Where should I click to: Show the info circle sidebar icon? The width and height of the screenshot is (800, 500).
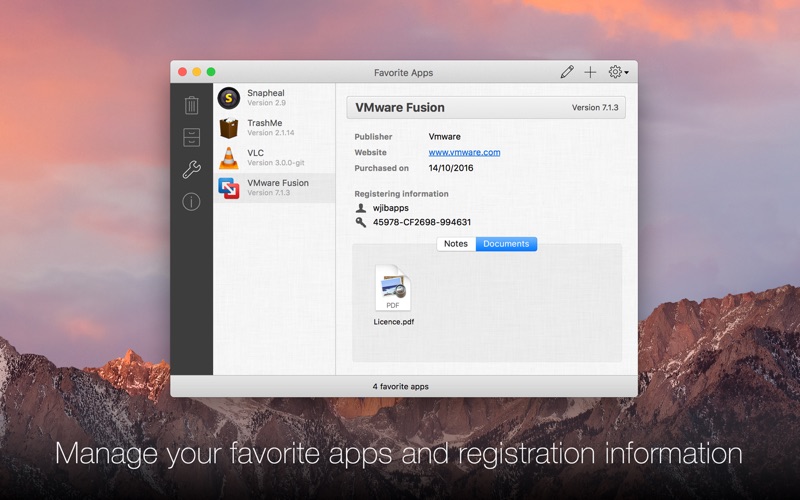[191, 202]
